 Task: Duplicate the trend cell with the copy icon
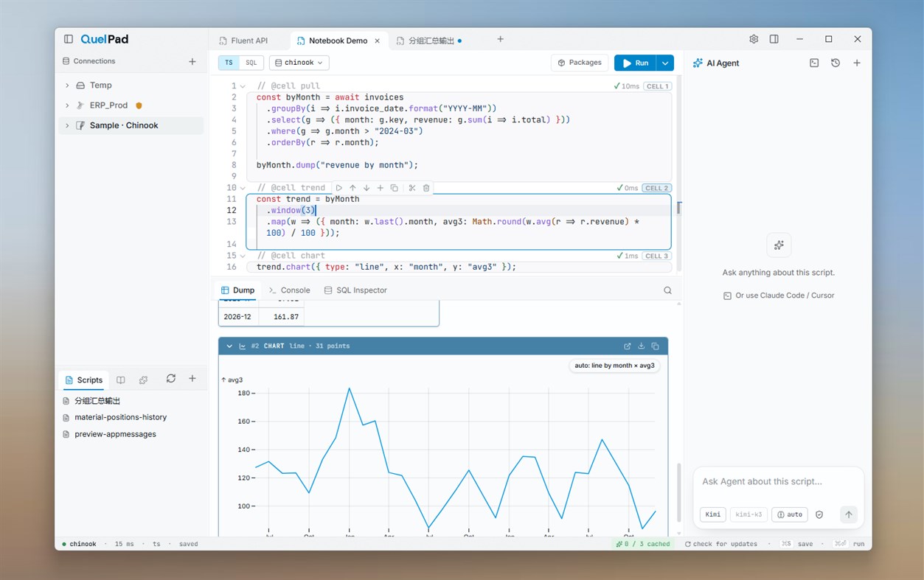tap(394, 188)
